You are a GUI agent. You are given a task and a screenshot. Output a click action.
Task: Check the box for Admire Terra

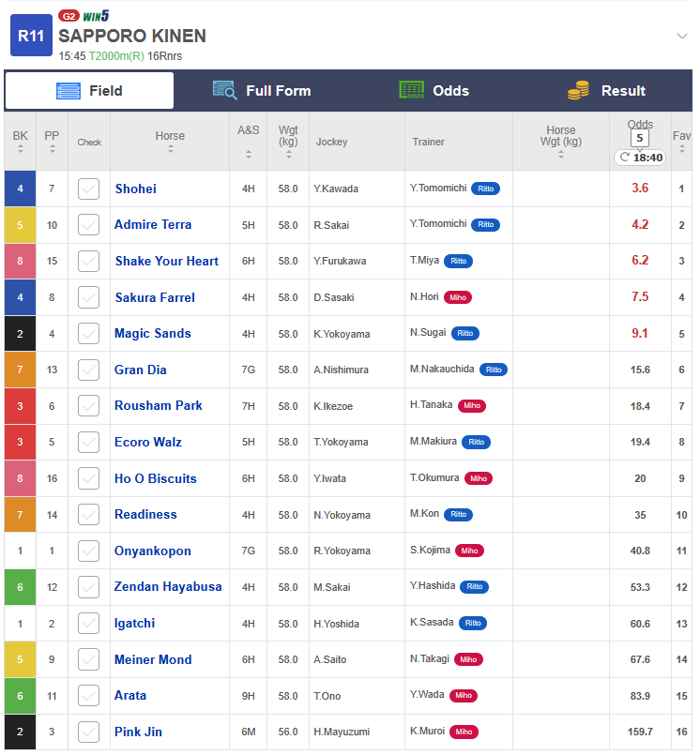(x=88, y=225)
